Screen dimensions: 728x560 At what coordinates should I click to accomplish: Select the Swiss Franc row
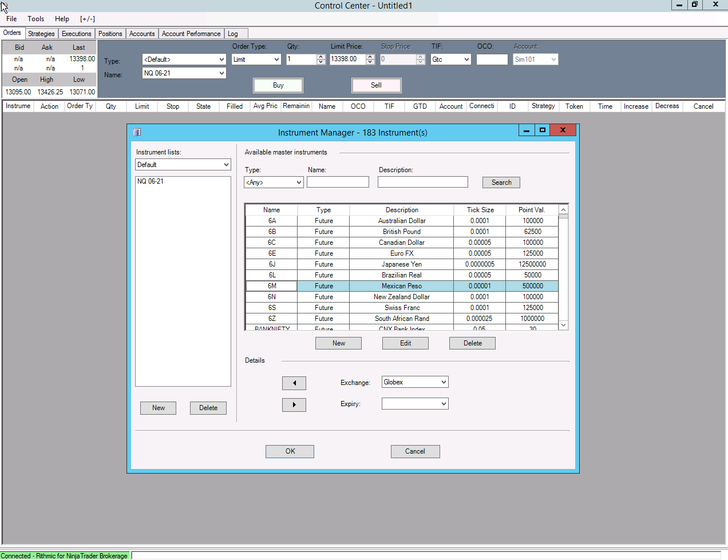402,308
